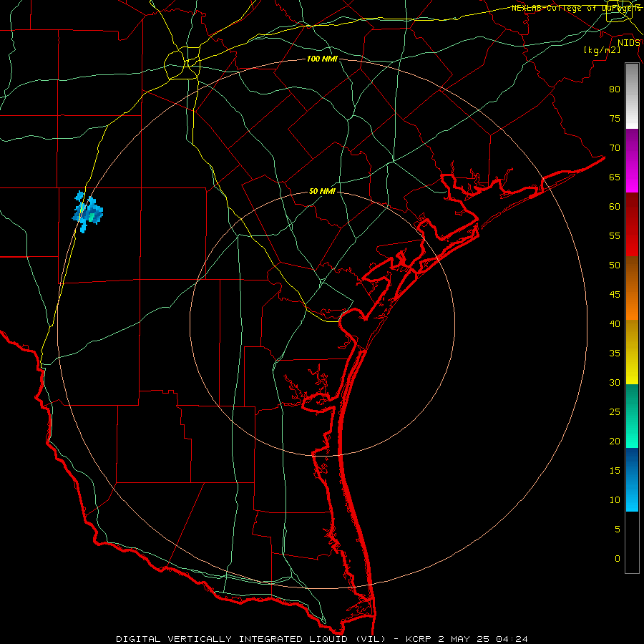The width and height of the screenshot is (644, 644).
Task: Click the purple 65-70 color scale segment
Action: (x=632, y=160)
